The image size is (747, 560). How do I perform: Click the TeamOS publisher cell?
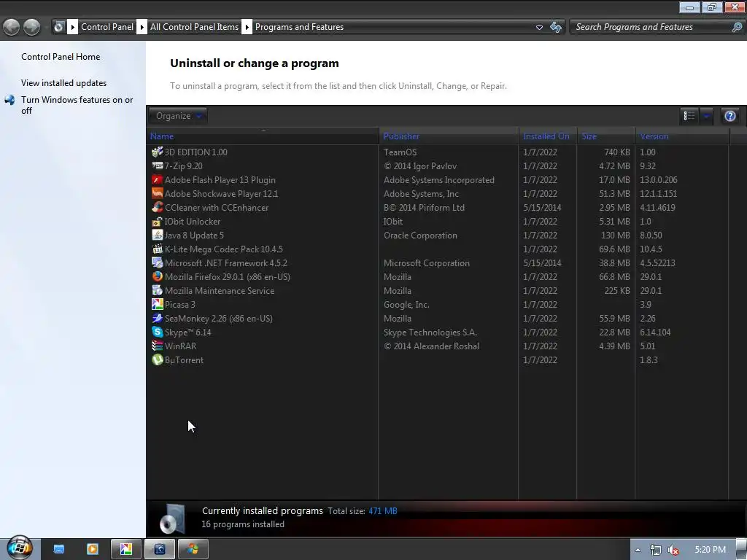point(400,152)
